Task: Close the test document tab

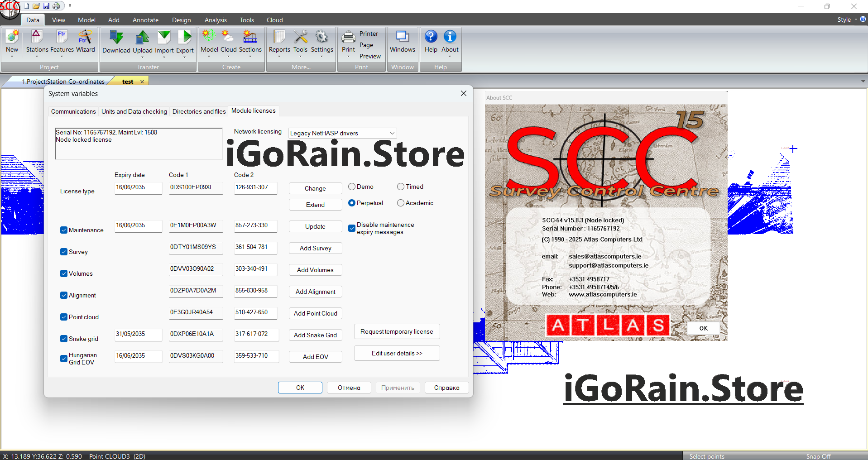Action: [142, 82]
